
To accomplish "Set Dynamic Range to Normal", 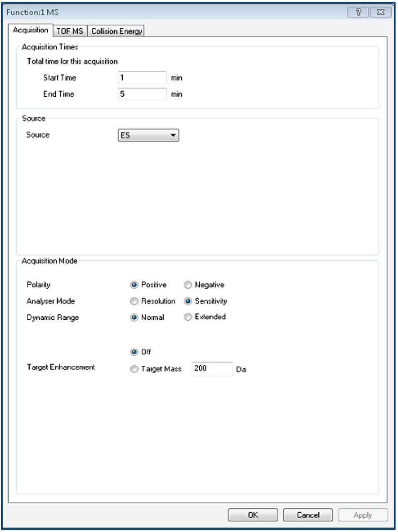I will [134, 317].
